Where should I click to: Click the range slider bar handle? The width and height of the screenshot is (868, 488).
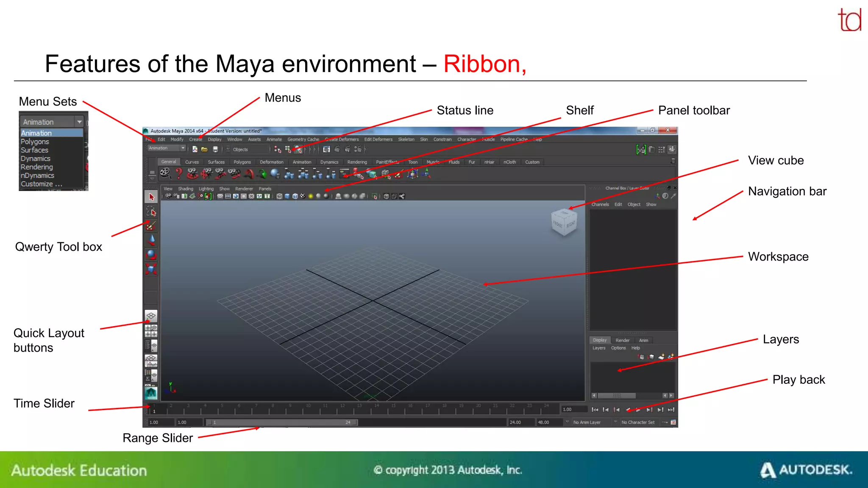coord(282,422)
